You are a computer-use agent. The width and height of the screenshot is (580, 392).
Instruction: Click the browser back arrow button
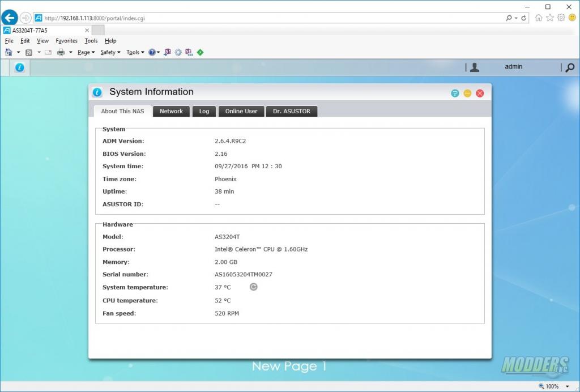10,18
